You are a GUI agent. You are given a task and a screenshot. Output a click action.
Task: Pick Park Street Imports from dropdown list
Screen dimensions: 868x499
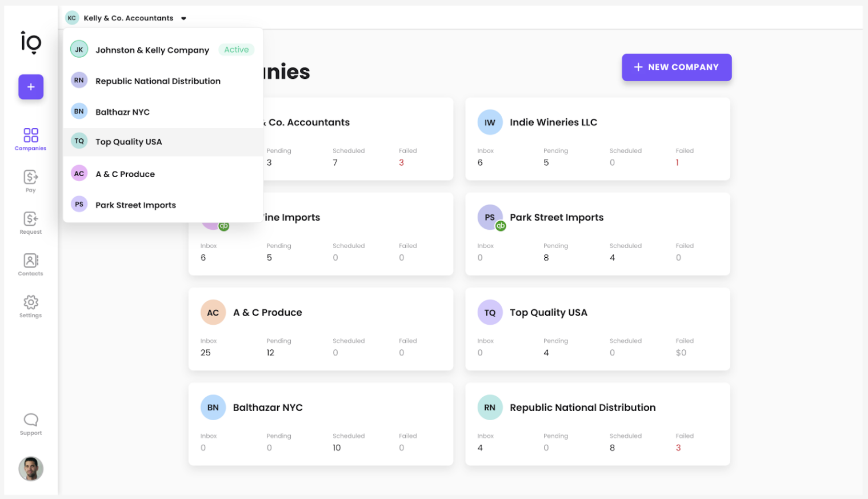pyautogui.click(x=163, y=205)
